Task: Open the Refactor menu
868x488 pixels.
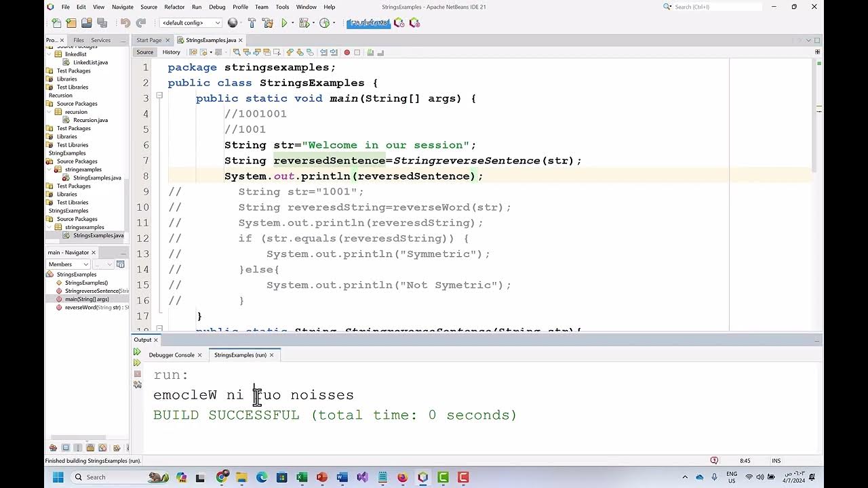Action: [174, 7]
